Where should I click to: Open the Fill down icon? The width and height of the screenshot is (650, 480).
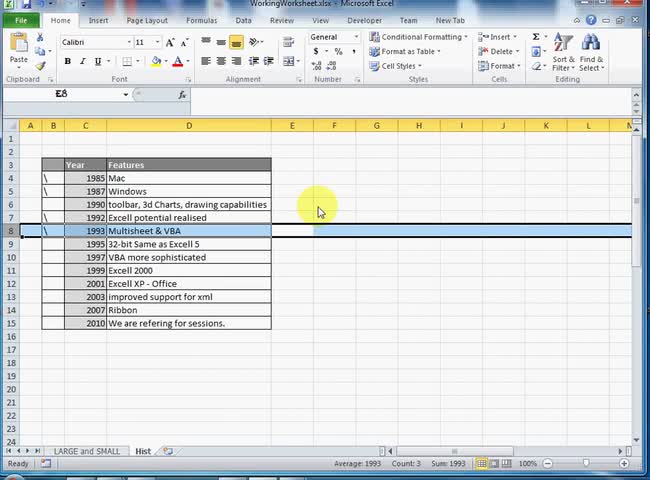pyautogui.click(x=536, y=51)
